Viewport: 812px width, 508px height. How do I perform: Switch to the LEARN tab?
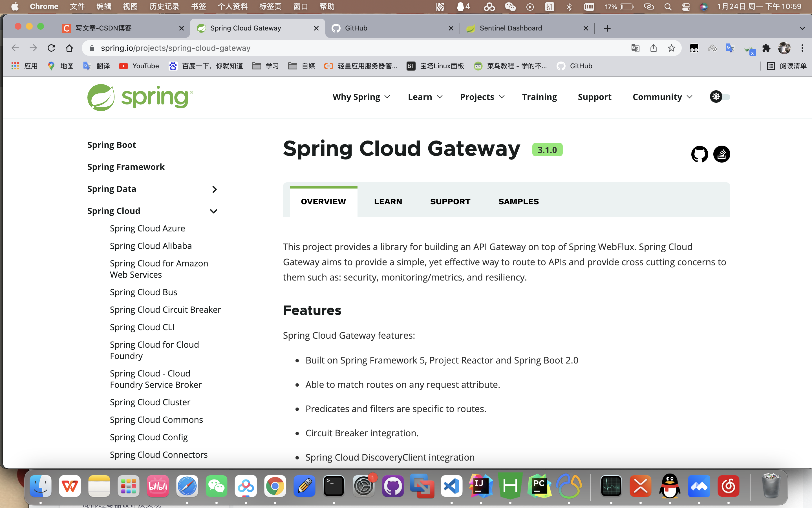coord(388,201)
